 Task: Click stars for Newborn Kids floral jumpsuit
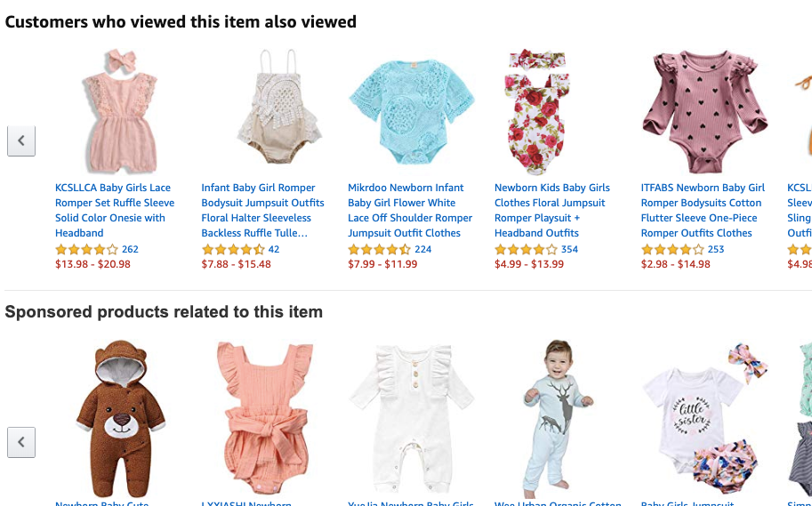coord(527,249)
